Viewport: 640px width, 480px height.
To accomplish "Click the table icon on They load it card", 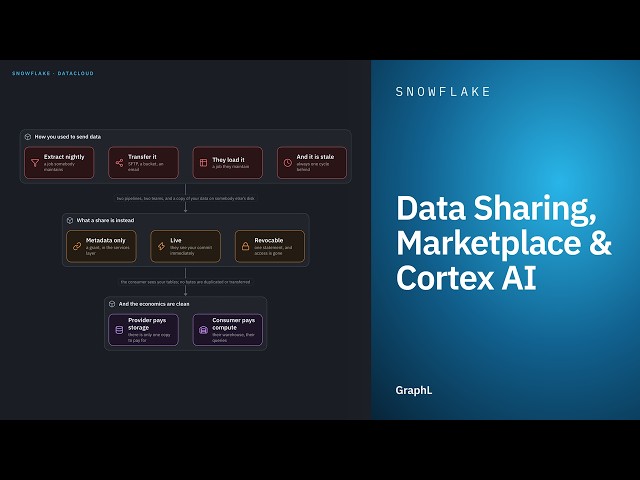I will pos(203,163).
